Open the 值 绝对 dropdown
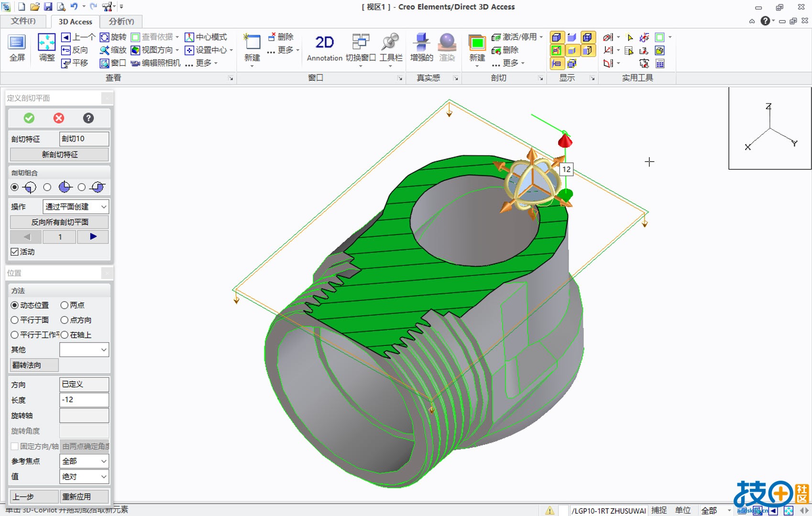Viewport: 812px width, 516px height. coord(84,476)
